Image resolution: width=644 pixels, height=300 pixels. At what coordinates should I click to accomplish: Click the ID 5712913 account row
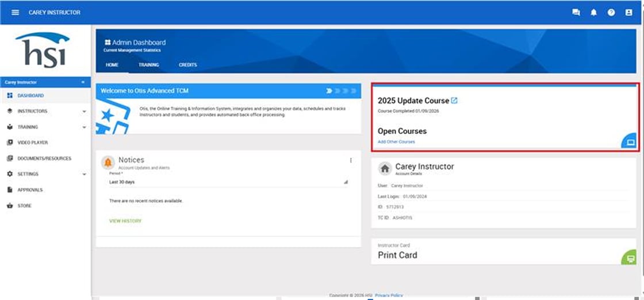click(x=504, y=207)
